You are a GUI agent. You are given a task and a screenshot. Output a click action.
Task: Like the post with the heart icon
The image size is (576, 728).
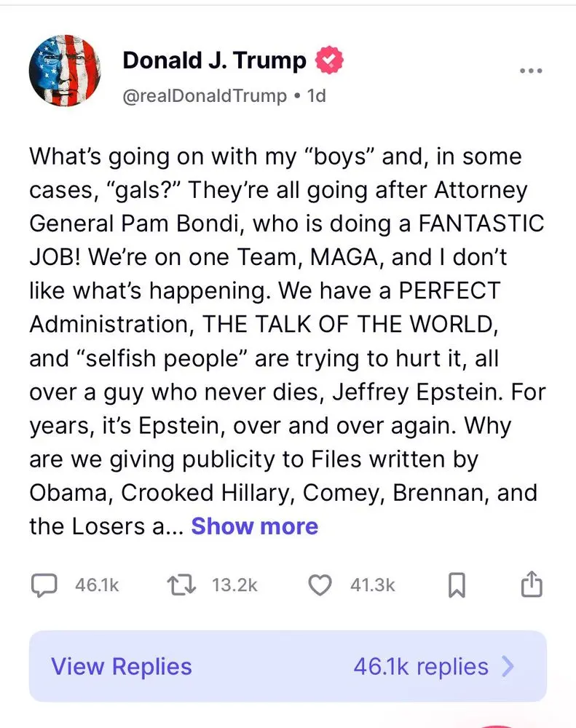(x=320, y=585)
